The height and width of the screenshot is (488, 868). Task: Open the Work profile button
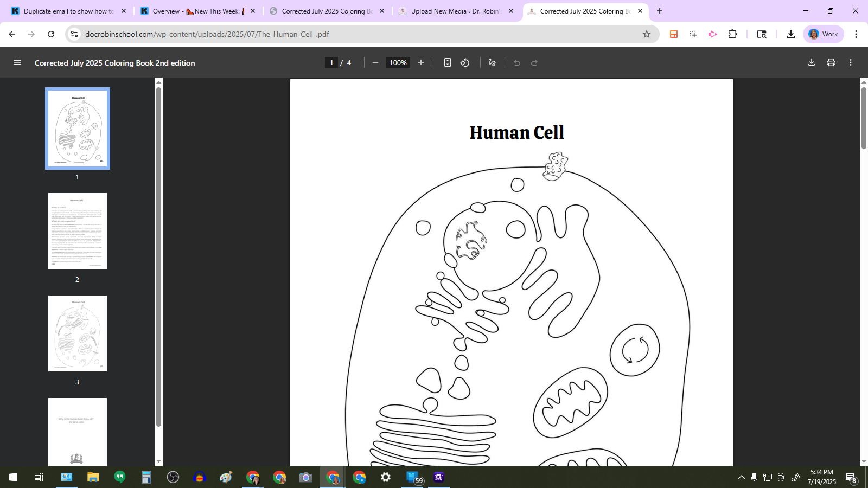coord(824,34)
